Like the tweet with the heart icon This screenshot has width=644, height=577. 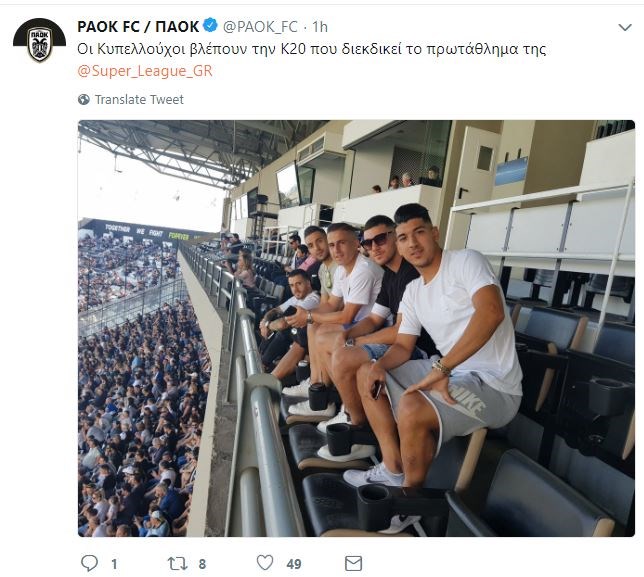[x=265, y=564]
